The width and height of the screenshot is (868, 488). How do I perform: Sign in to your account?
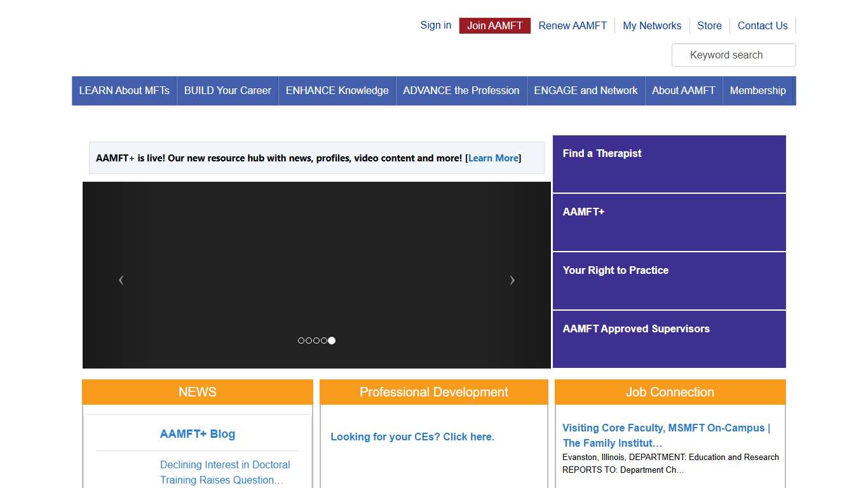[435, 25]
